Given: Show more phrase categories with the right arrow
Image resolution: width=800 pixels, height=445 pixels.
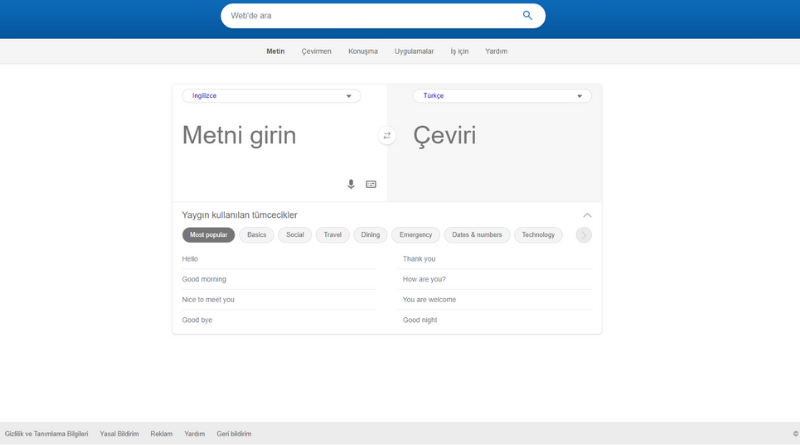Looking at the screenshot, I should (x=584, y=235).
